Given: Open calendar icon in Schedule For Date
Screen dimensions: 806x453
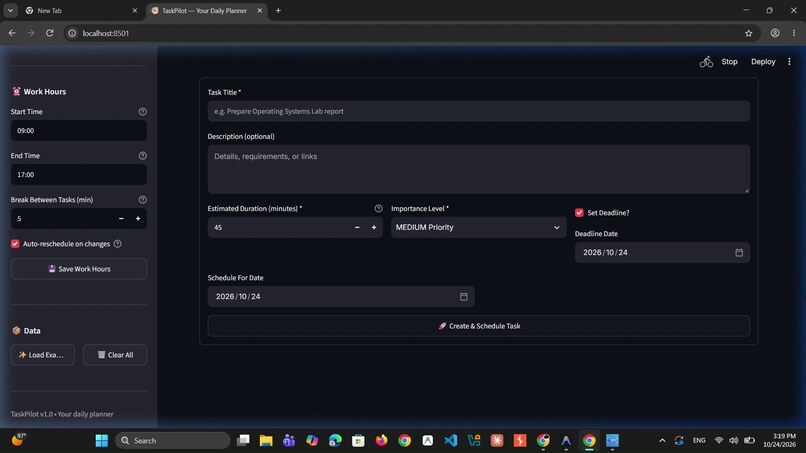Looking at the screenshot, I should pos(464,297).
